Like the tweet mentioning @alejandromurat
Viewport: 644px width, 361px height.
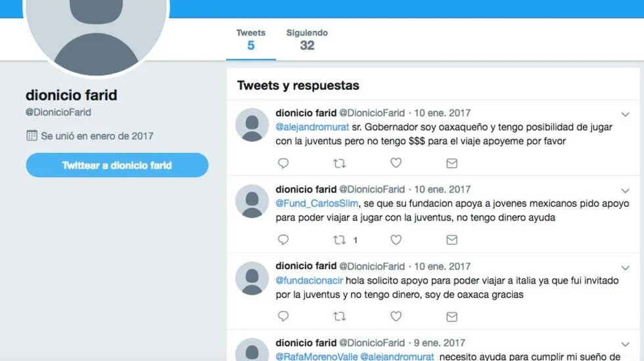(x=396, y=163)
